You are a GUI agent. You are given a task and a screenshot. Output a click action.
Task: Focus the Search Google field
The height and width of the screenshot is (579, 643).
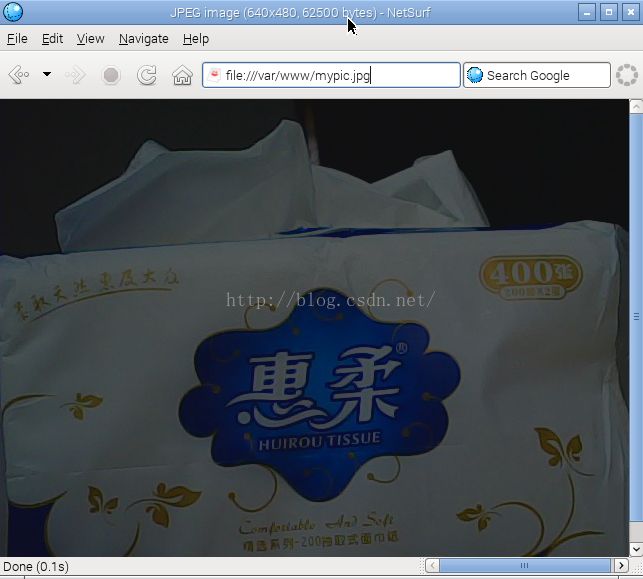tap(537, 75)
